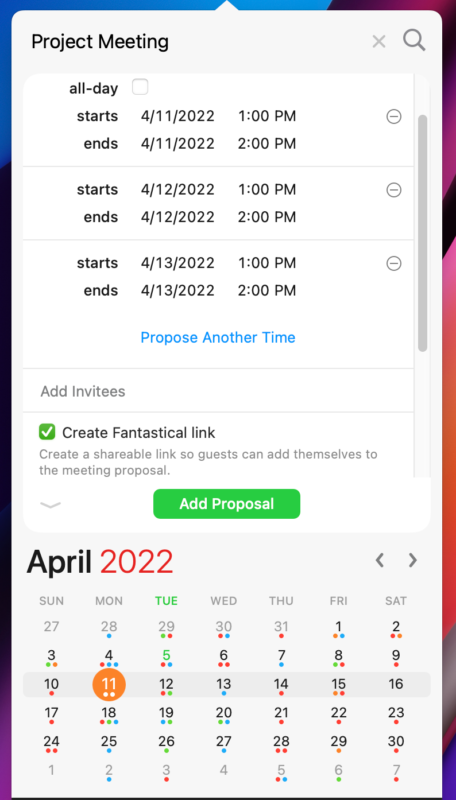The image size is (456, 800).
Task: Enable the all-day checkbox
Action: pyautogui.click(x=140, y=87)
